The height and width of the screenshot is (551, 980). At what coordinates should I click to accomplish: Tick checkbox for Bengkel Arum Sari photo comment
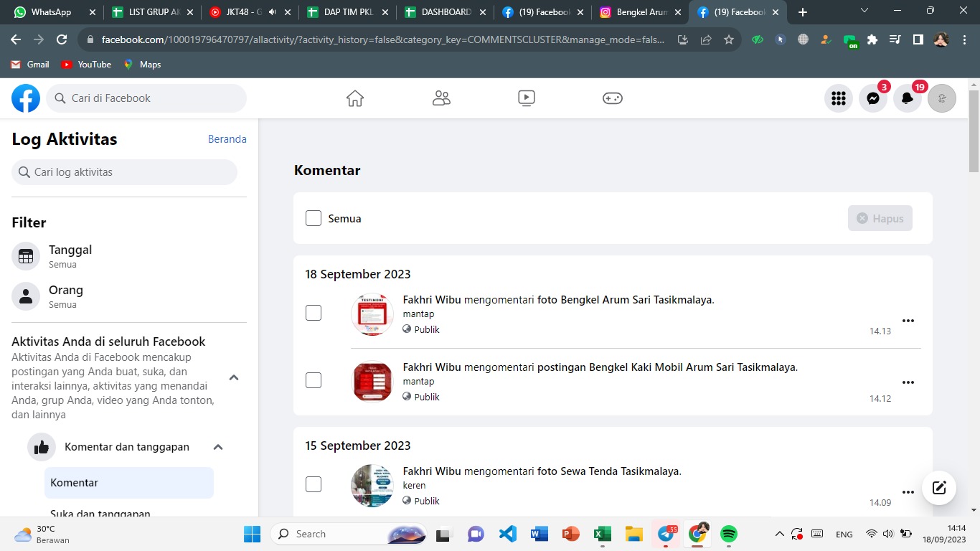pos(314,313)
